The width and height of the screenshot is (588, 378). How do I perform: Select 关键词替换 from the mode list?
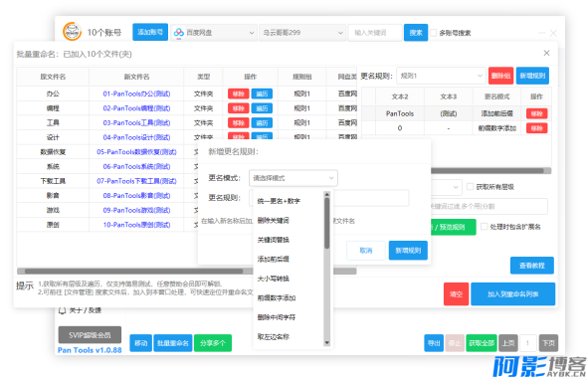[274, 240]
